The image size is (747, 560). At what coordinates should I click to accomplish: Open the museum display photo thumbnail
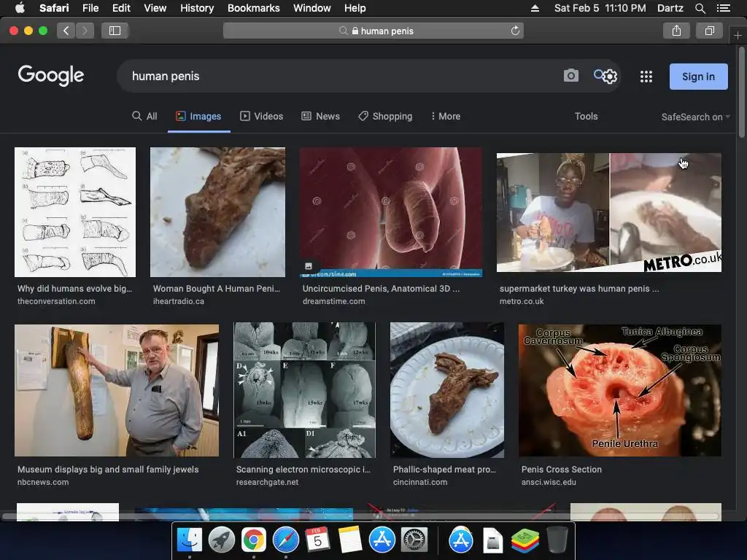pos(117,391)
